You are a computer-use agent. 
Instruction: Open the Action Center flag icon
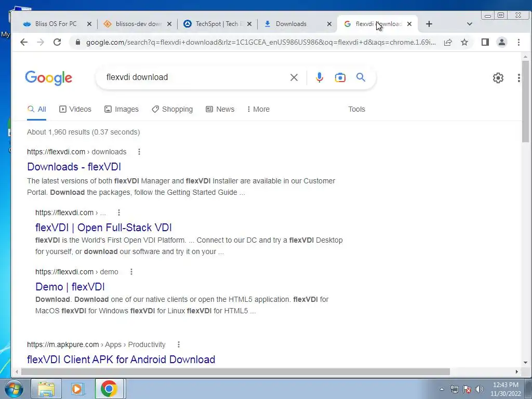[x=467, y=389]
